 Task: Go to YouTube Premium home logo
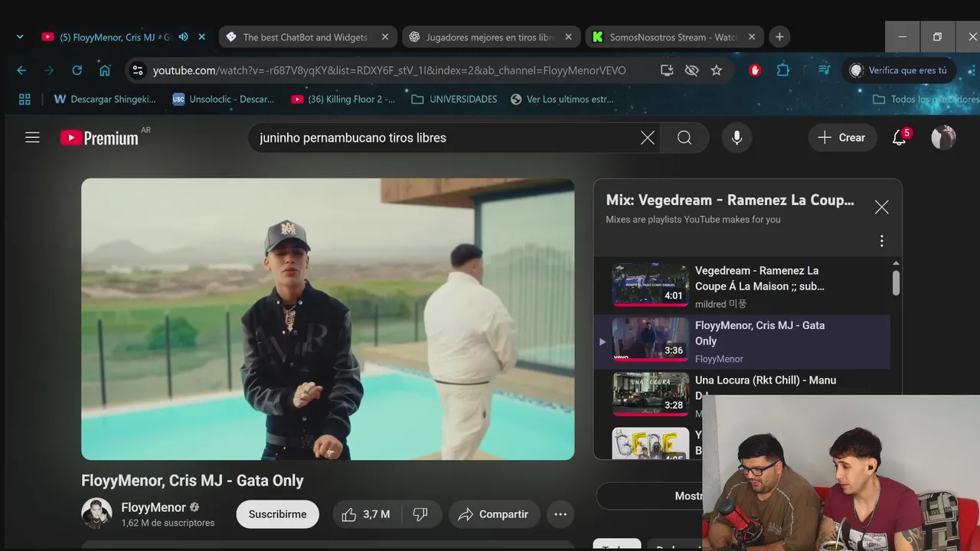coord(100,138)
